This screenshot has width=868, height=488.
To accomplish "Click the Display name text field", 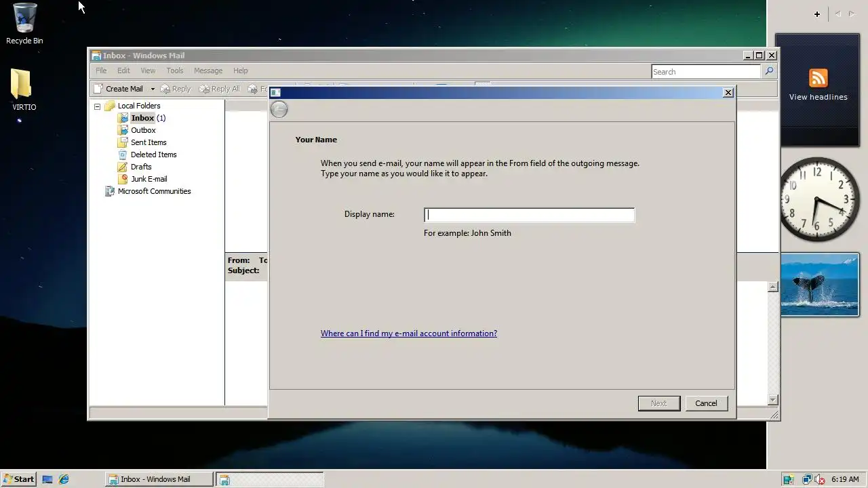I will [529, 215].
